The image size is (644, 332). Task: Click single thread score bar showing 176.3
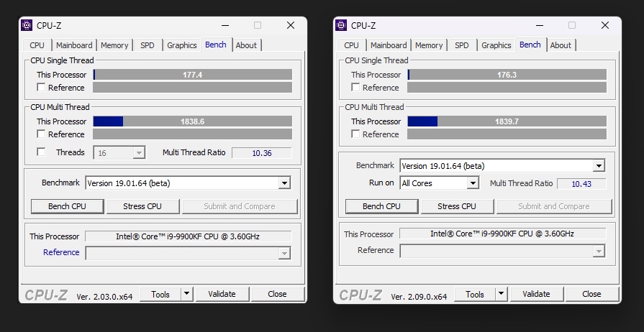coord(507,75)
